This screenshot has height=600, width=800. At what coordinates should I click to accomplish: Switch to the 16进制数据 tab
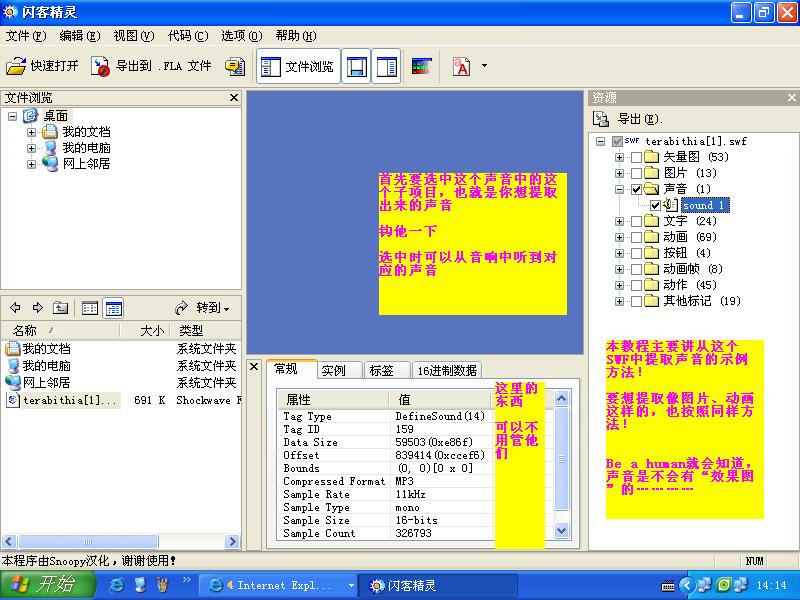447,370
